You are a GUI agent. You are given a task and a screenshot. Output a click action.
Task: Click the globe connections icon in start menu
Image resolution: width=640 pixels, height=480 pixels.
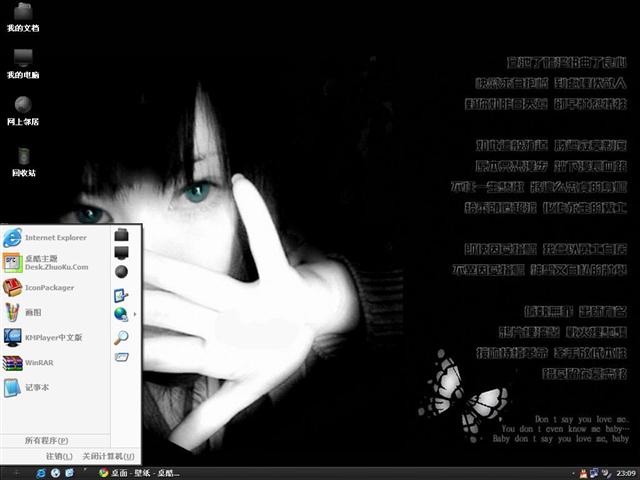point(121,314)
